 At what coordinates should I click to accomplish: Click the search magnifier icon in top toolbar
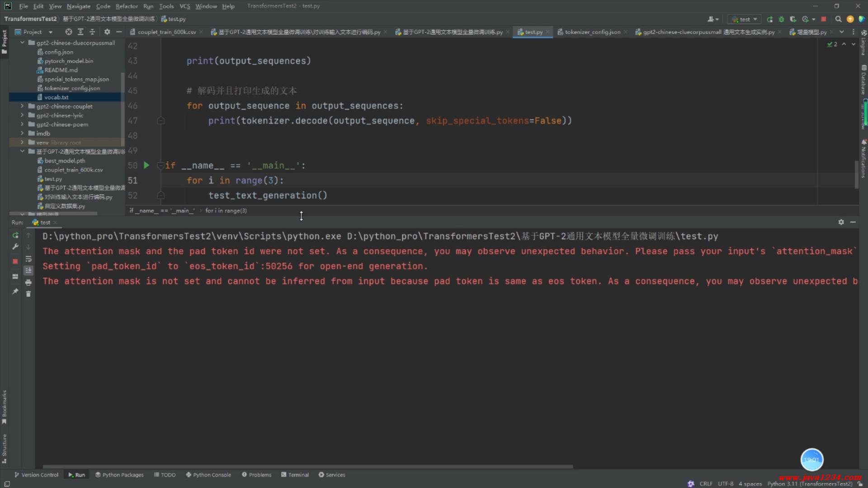tap(838, 19)
